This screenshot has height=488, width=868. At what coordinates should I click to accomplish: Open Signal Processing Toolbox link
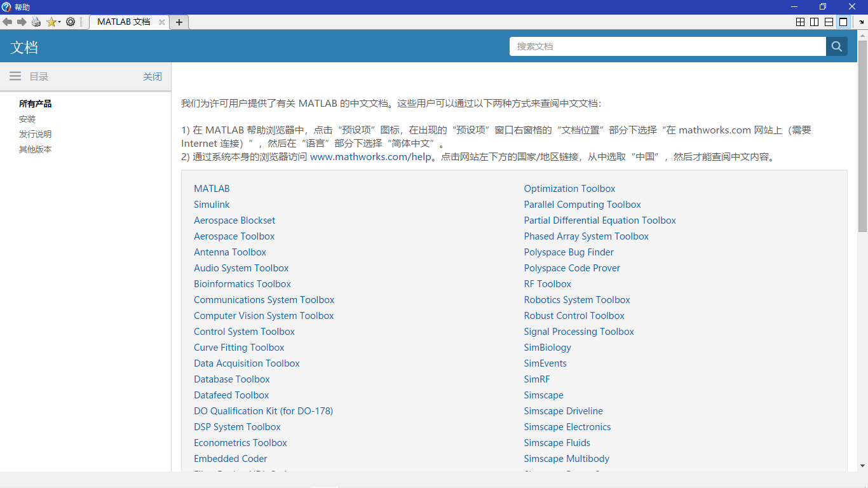coord(579,332)
